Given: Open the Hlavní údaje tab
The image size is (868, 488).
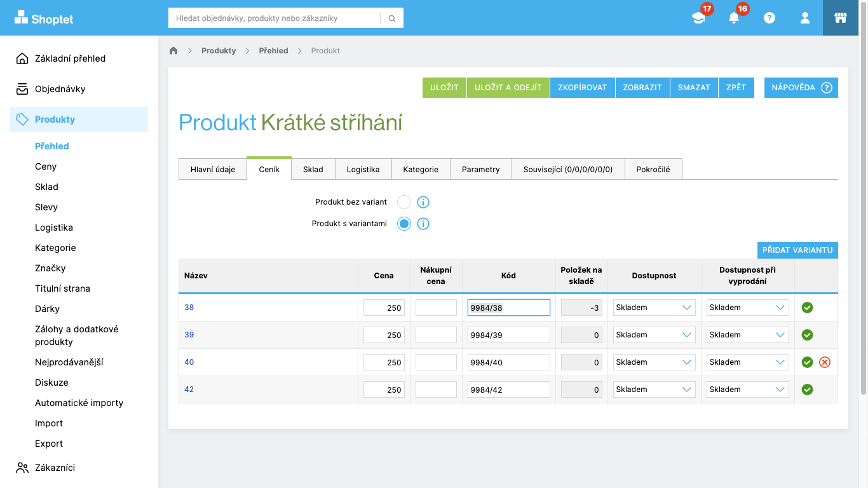Looking at the screenshot, I should pyautogui.click(x=213, y=170).
